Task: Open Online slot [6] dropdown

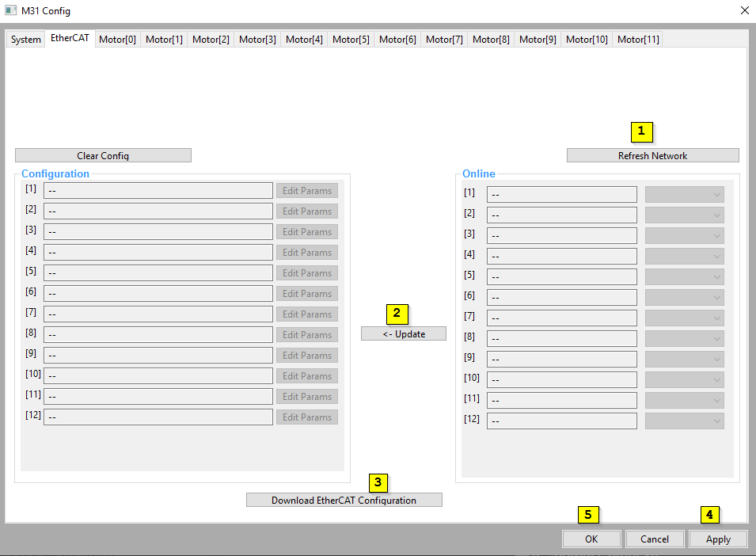Action: [685, 298]
